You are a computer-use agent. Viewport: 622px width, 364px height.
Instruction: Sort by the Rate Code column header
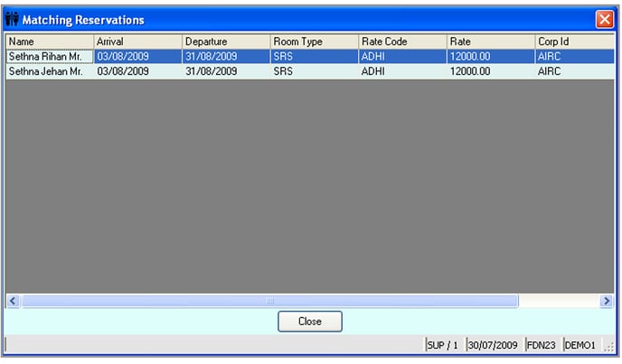pyautogui.click(x=401, y=42)
